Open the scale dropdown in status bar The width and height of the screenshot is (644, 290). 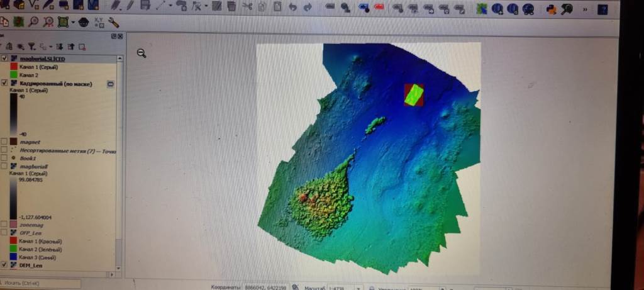click(x=358, y=287)
